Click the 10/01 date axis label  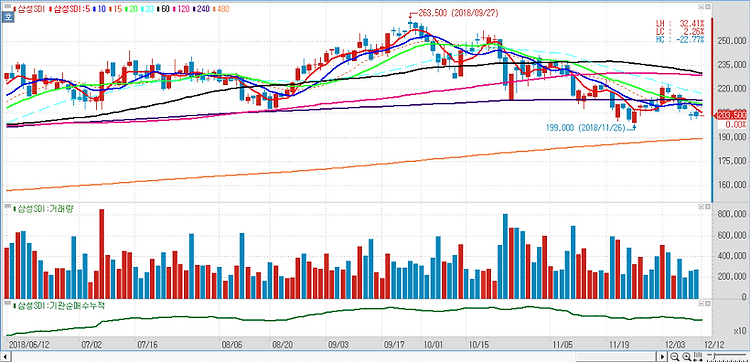[x=432, y=344]
